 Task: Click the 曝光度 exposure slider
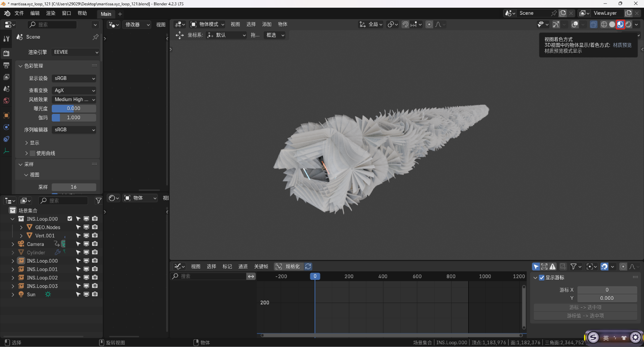(x=74, y=109)
